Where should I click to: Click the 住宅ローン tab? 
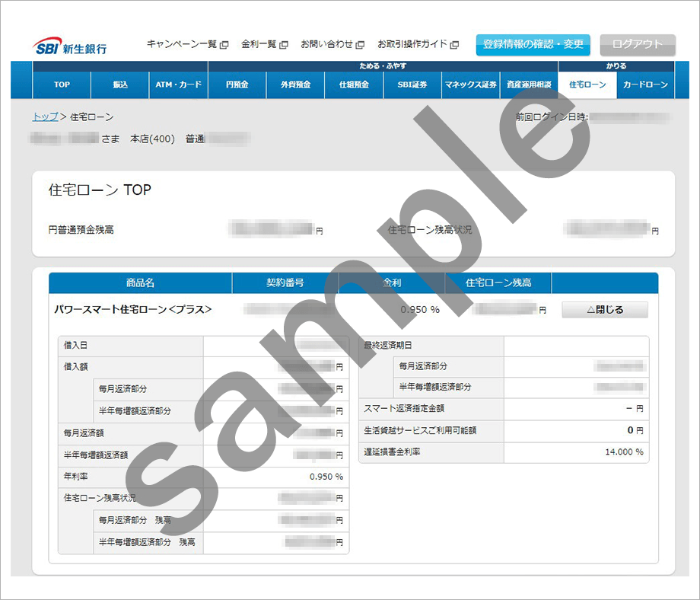(x=587, y=85)
